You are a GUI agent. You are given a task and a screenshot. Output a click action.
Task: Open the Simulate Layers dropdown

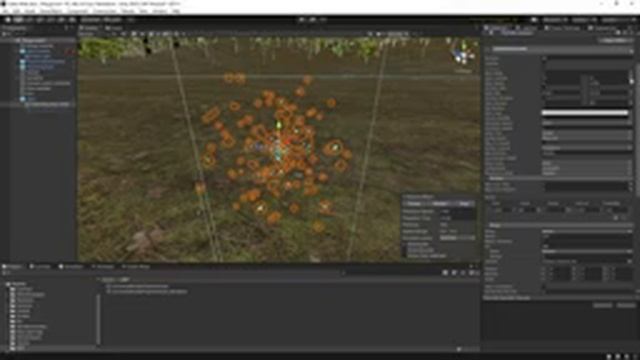458,238
